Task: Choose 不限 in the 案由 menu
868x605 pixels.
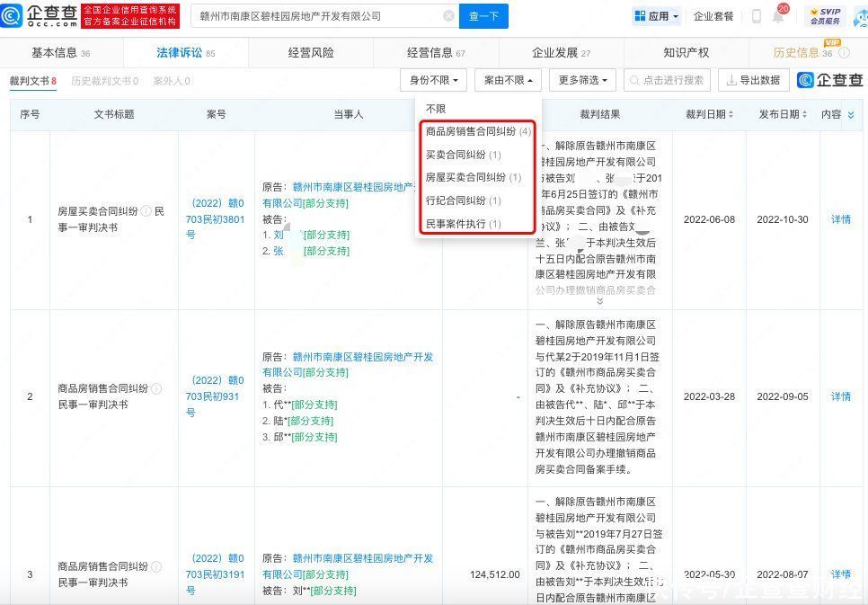Action: [x=436, y=109]
